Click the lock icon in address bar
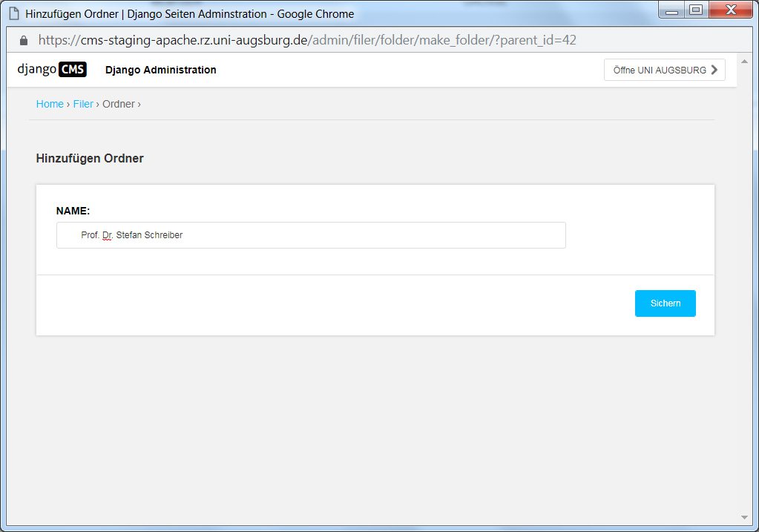This screenshot has width=759, height=532. click(x=24, y=40)
